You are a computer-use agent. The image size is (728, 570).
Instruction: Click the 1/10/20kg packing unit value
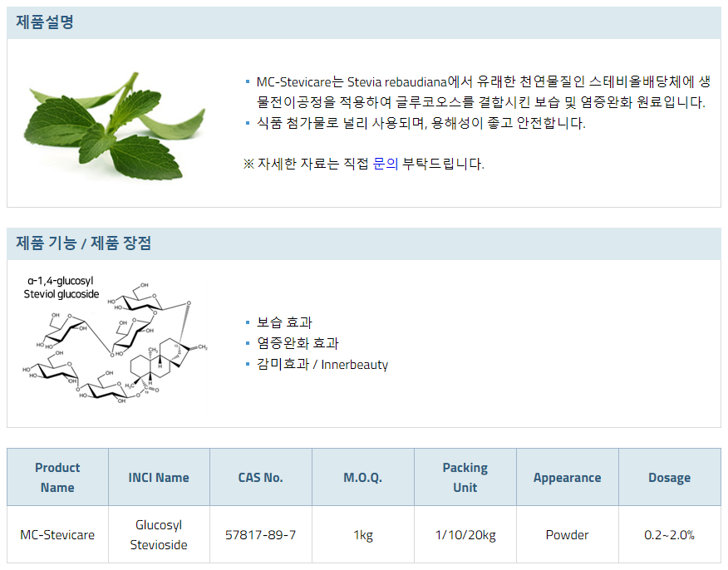point(465,535)
